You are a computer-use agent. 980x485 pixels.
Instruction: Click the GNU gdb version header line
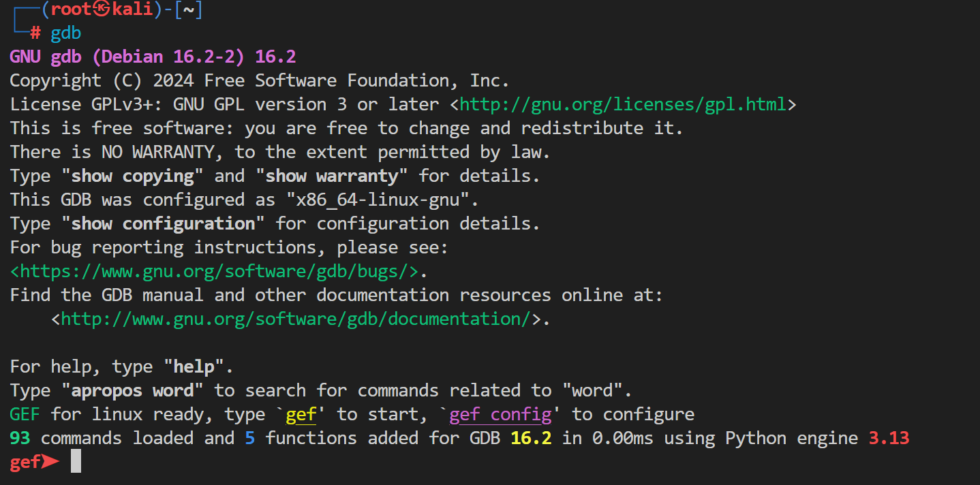click(x=153, y=57)
